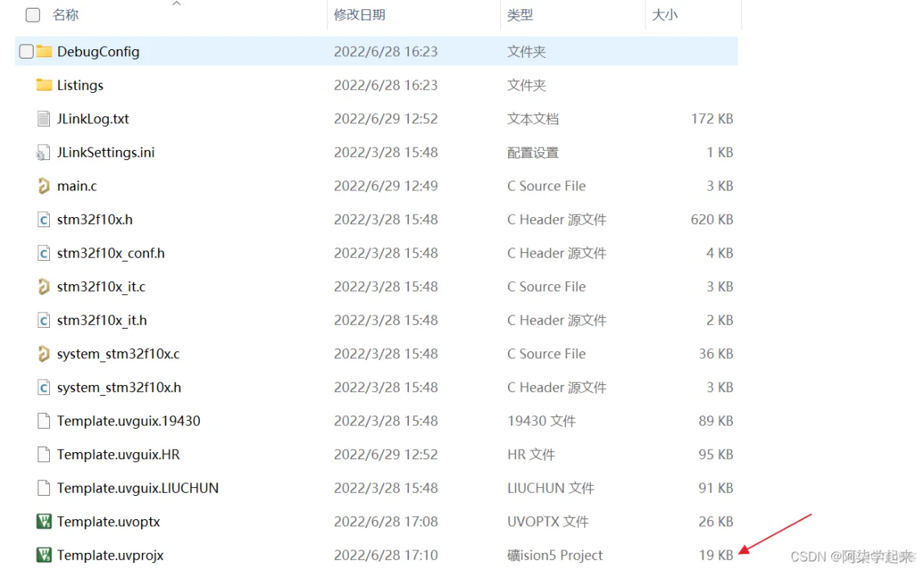Click the system_stm32f10x.h header file icon
The image size is (924, 570).
coord(44,387)
